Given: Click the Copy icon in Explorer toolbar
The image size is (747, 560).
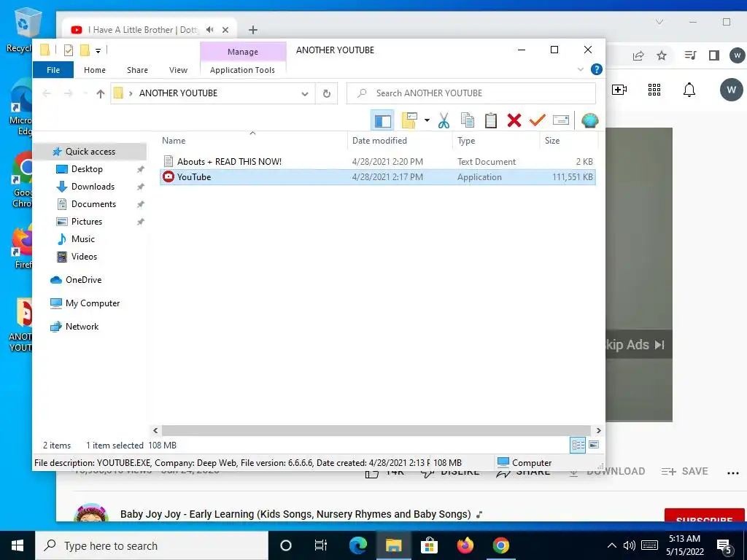Looking at the screenshot, I should pyautogui.click(x=468, y=120).
